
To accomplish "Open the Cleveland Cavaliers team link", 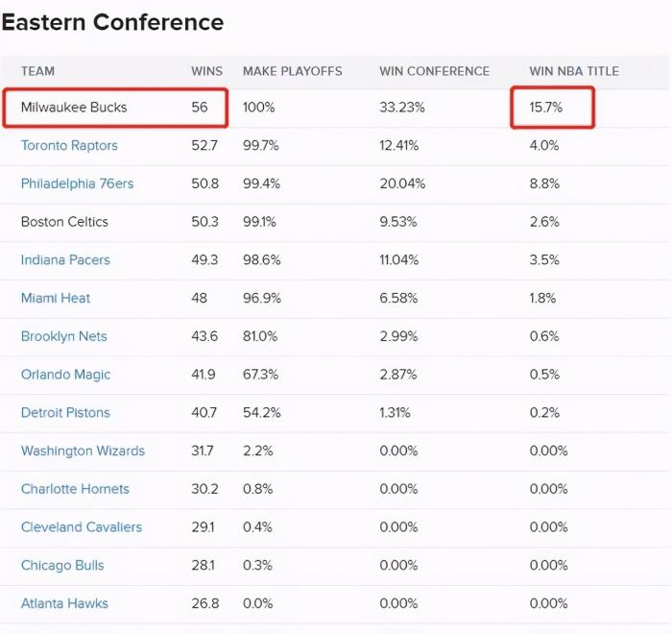I will (82, 526).
